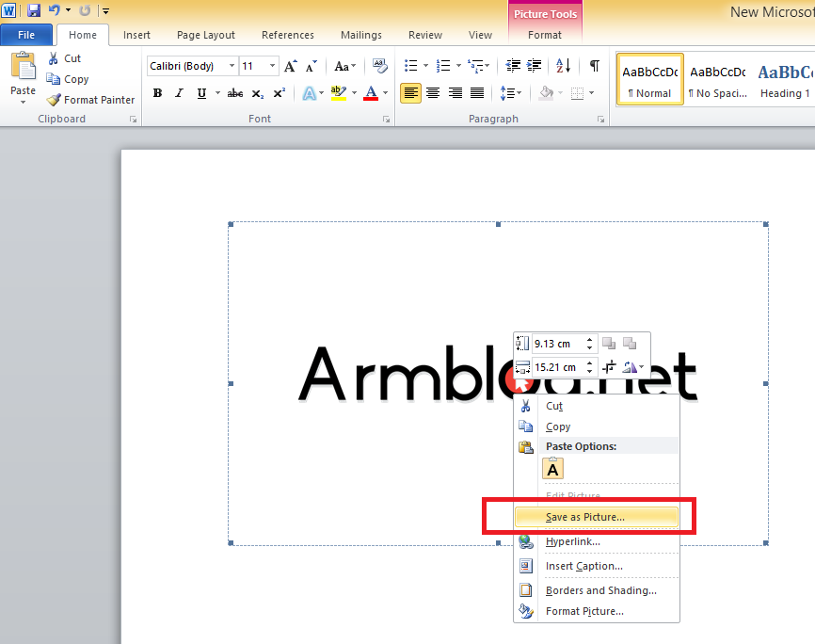Screen dimensions: 815x644
Task: Select Hyperlink in the context menu
Action: pyautogui.click(x=596, y=541)
